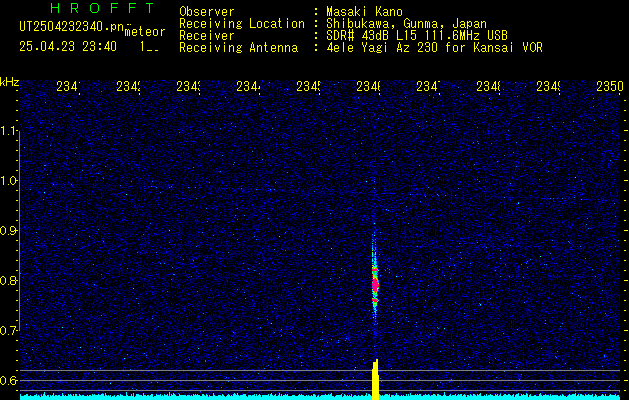Viewport: 629px width, 400px height.
Task: Click the Observer label
Action: coord(207,12)
